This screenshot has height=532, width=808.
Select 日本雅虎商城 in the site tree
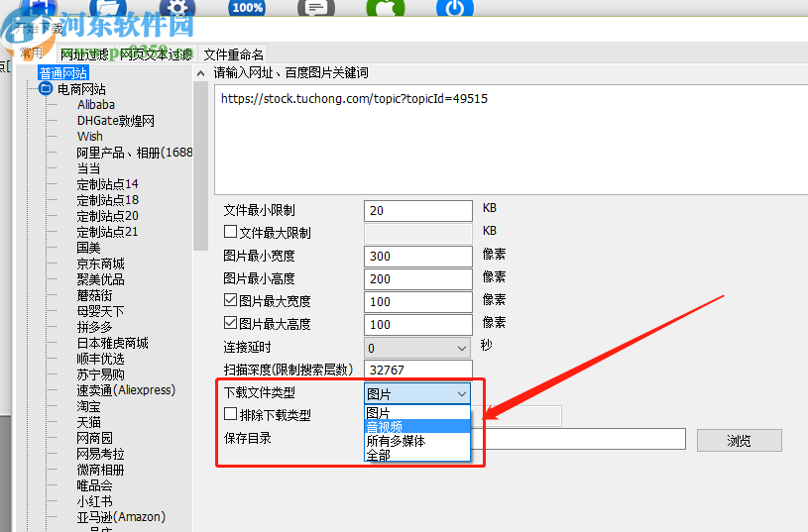coord(112,343)
